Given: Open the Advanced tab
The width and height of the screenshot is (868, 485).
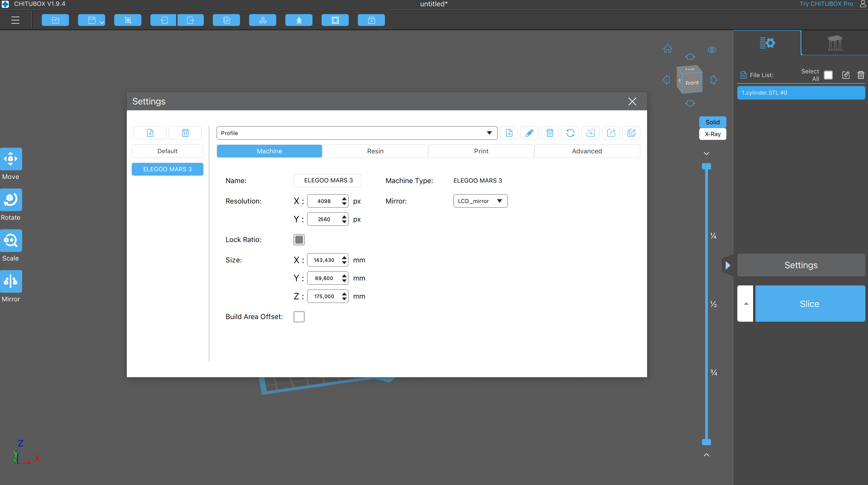Looking at the screenshot, I should 587,151.
